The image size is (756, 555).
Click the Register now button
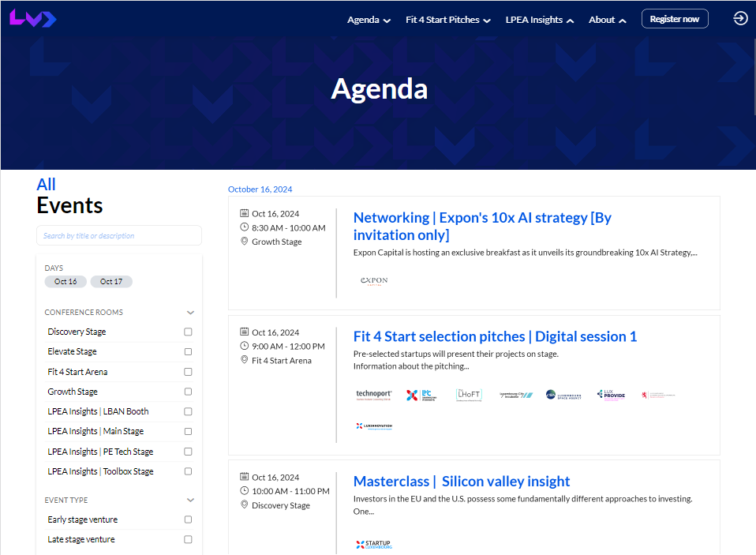pyautogui.click(x=674, y=19)
